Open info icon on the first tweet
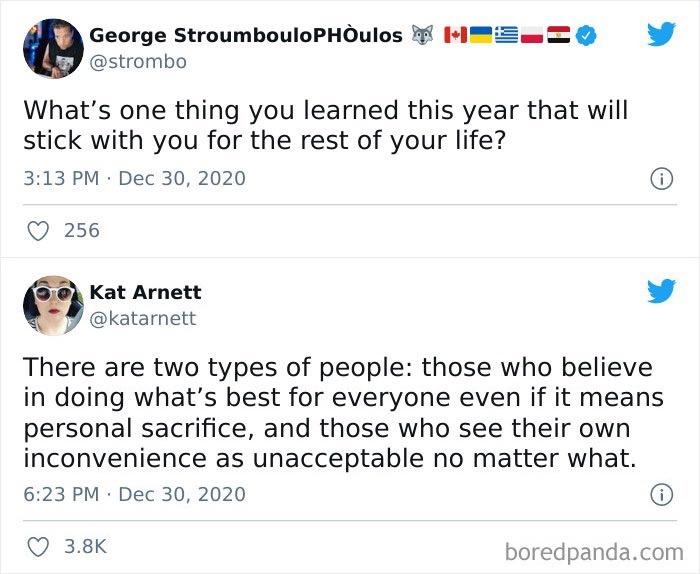This screenshot has width=700, height=574. click(x=659, y=179)
